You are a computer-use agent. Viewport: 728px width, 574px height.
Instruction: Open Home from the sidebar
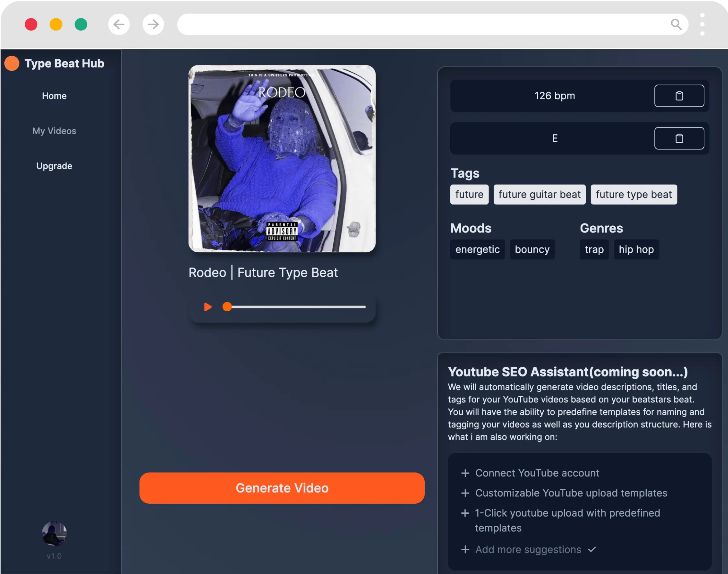click(x=54, y=96)
